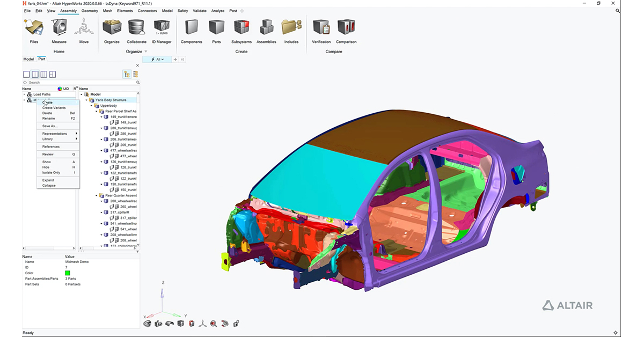
Task: Open the Geometry ribbon tab
Action: [x=90, y=11]
